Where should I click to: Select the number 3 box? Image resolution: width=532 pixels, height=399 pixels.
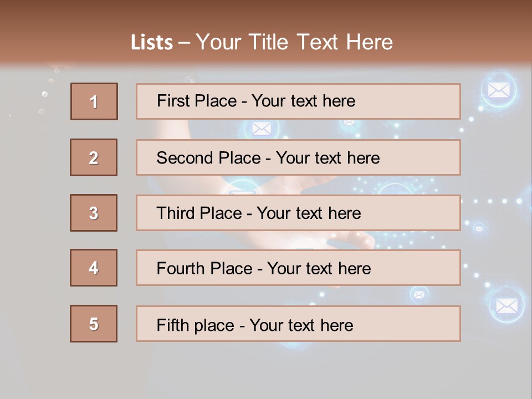[x=94, y=213]
